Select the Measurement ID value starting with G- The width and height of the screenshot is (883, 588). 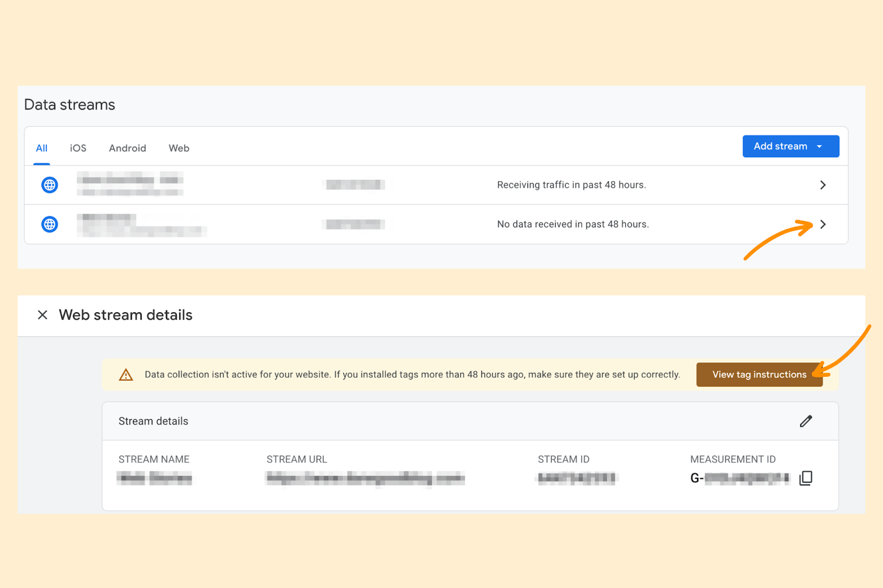click(740, 478)
